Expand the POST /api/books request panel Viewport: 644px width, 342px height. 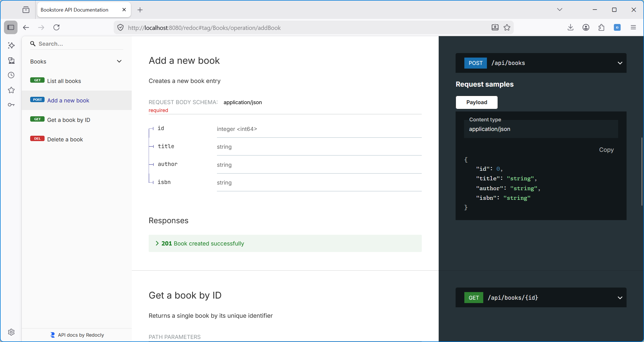tap(620, 63)
